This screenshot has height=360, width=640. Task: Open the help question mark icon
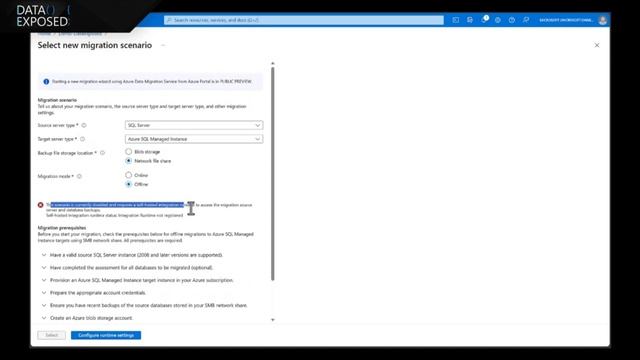tap(512, 20)
